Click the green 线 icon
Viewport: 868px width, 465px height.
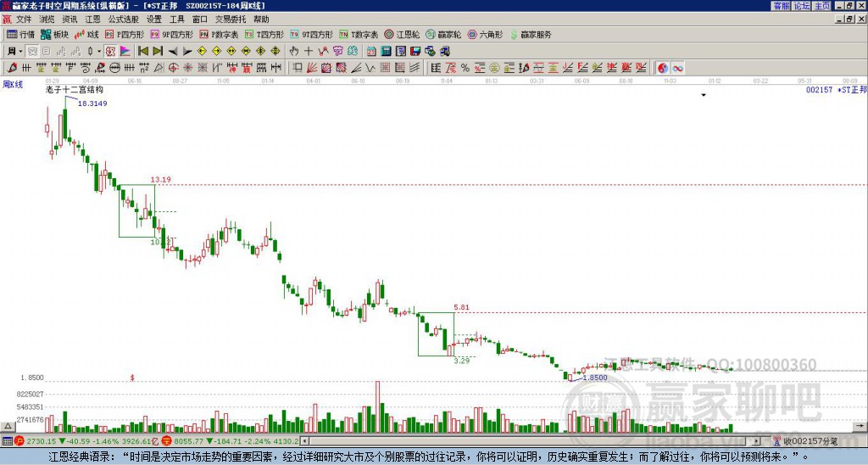tap(353, 51)
